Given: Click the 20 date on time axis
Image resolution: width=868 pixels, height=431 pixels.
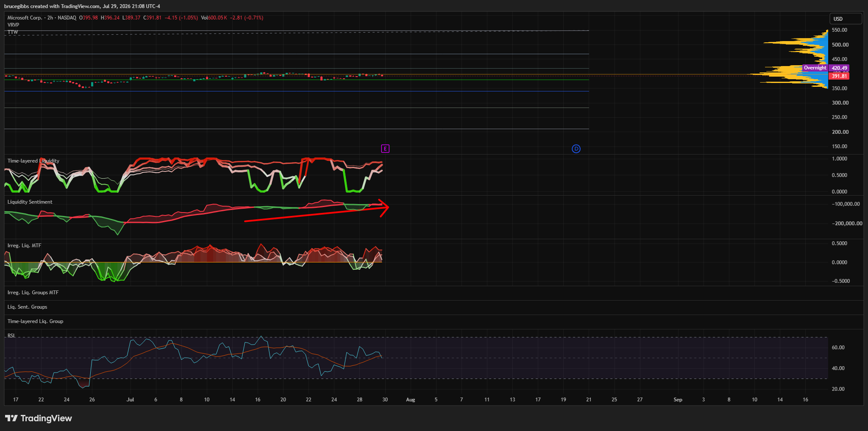Looking at the screenshot, I should click(x=283, y=400).
